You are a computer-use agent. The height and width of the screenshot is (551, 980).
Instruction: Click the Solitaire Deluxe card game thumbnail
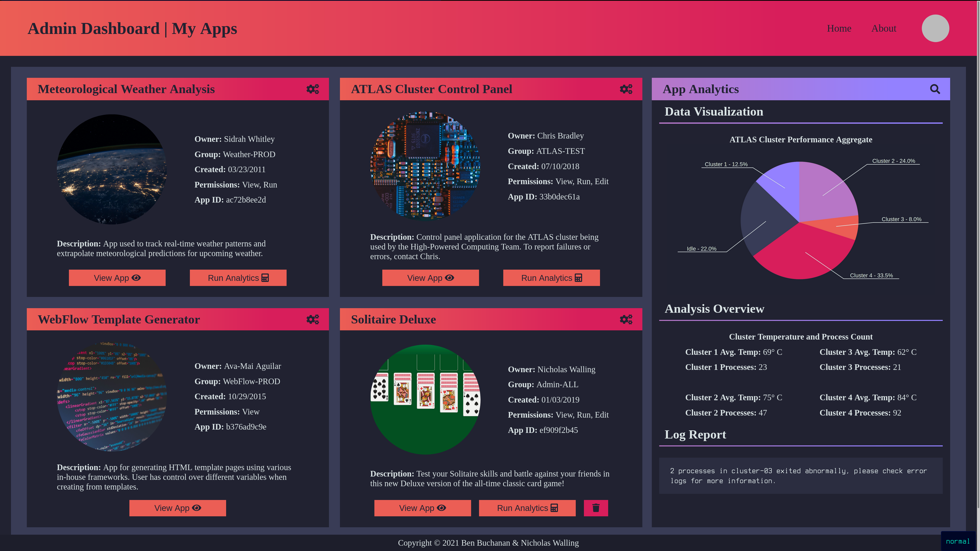click(425, 399)
